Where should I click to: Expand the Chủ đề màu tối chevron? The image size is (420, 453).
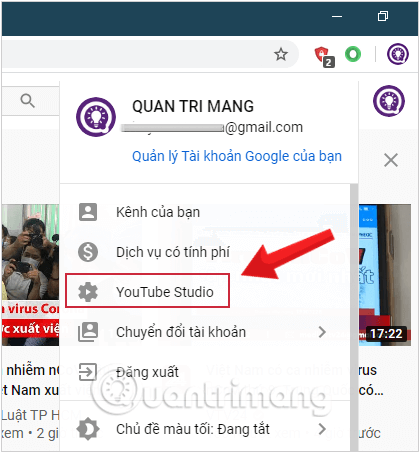tap(322, 429)
